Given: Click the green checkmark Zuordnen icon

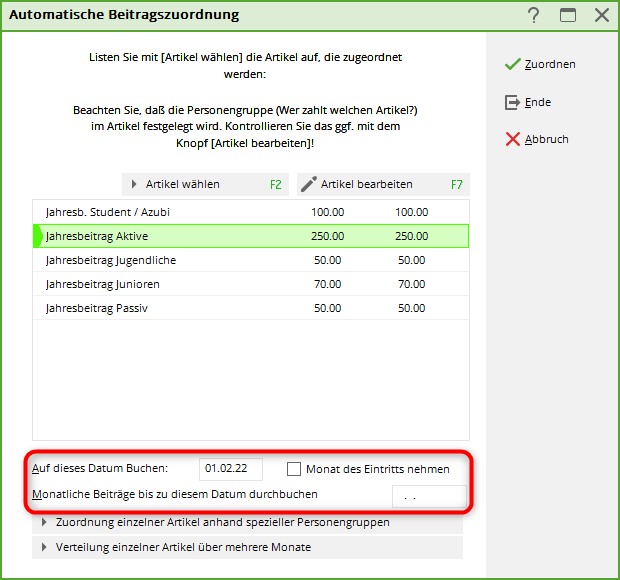Looking at the screenshot, I should (512, 64).
